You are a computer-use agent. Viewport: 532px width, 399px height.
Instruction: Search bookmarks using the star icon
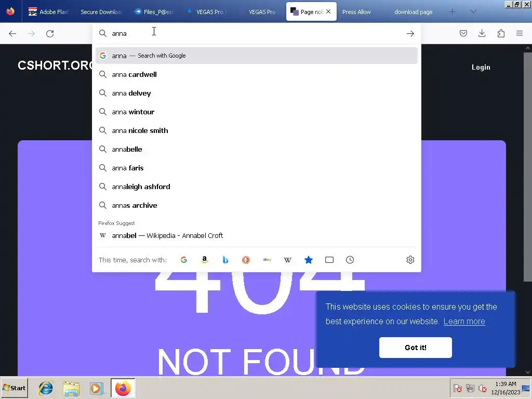309,260
